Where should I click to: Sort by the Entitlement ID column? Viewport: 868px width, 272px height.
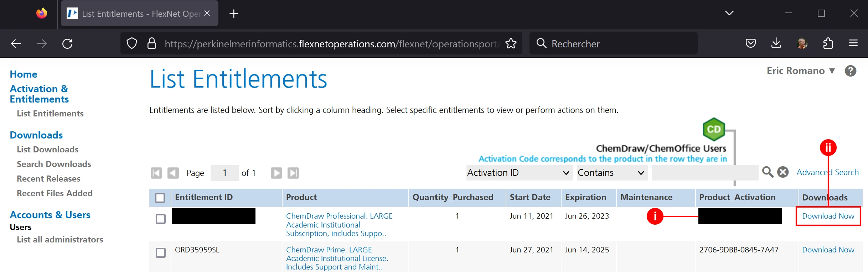click(x=204, y=197)
